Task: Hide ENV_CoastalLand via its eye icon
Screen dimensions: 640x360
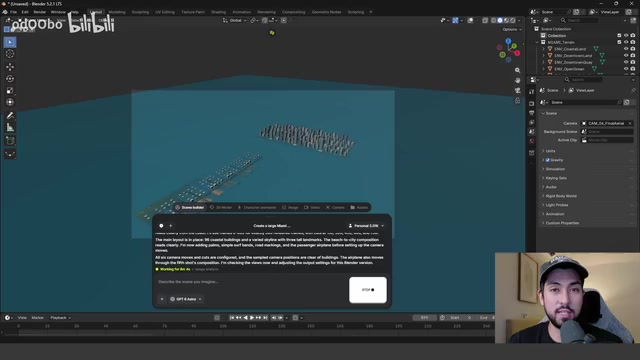Action: pyautogui.click(x=626, y=49)
